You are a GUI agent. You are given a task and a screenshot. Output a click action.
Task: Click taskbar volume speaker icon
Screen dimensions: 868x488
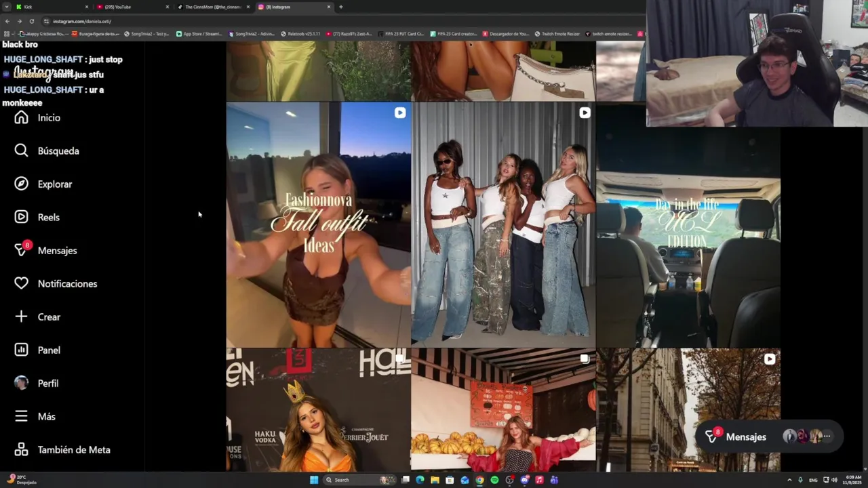click(x=834, y=480)
